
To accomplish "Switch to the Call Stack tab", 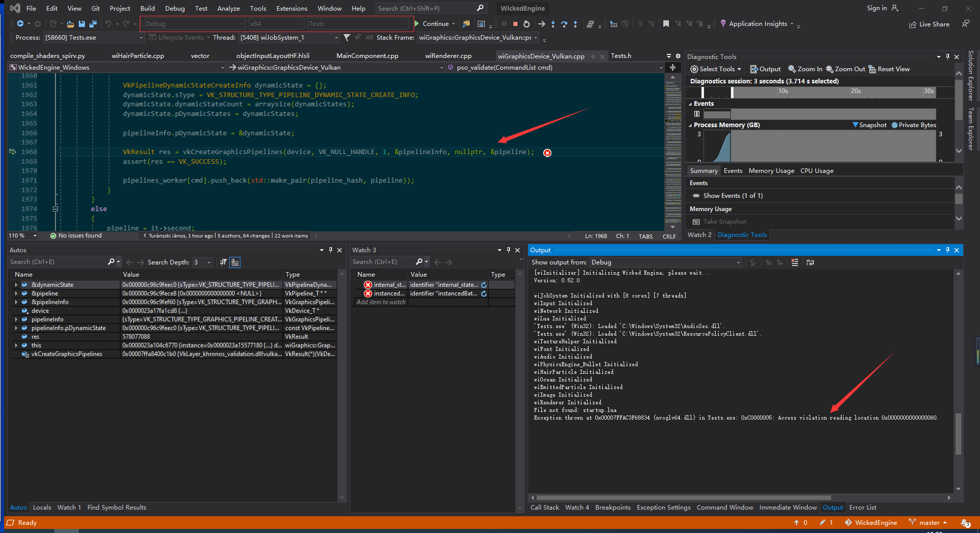I will click(x=544, y=508).
